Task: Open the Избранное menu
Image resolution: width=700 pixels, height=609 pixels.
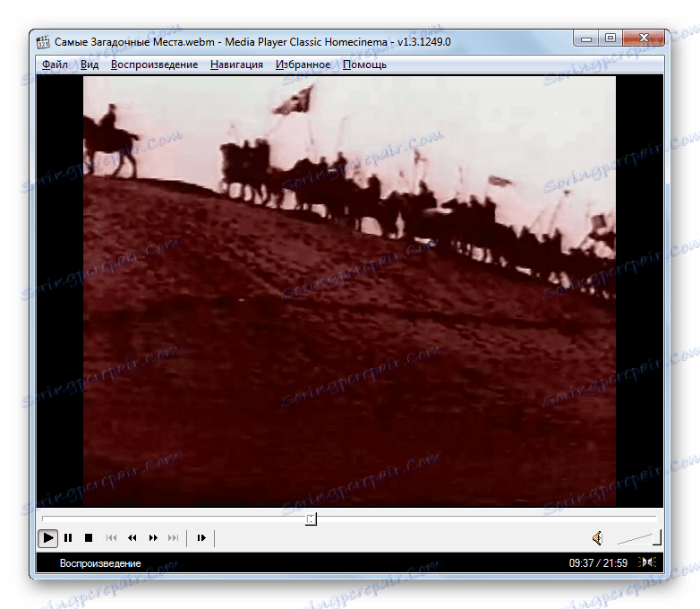Action: pyautogui.click(x=303, y=64)
